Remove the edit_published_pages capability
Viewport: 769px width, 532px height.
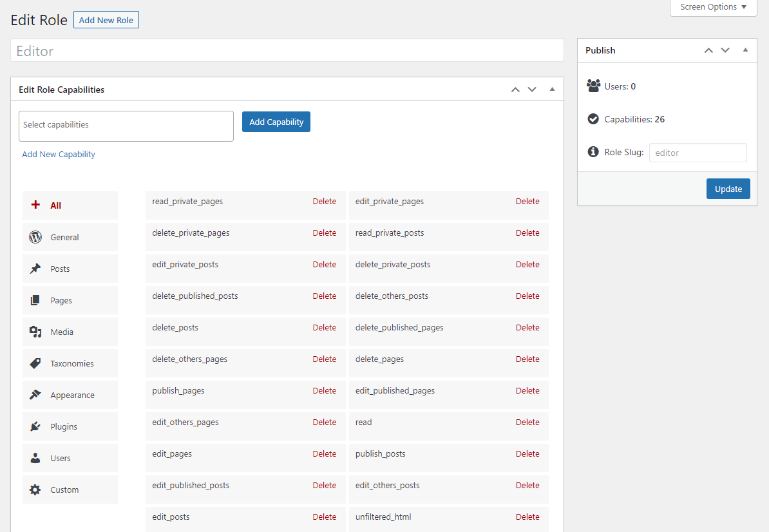[x=527, y=391]
